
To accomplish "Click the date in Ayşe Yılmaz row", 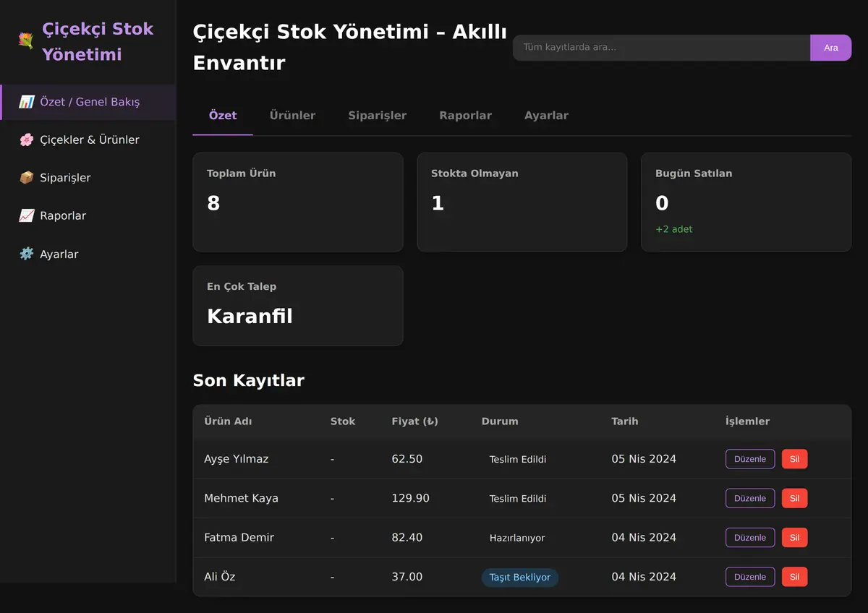I will 644,459.
